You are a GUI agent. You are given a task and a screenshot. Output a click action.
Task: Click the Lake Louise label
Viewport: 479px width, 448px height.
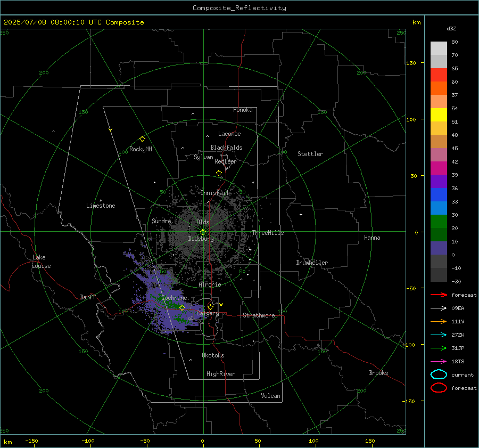point(41,262)
